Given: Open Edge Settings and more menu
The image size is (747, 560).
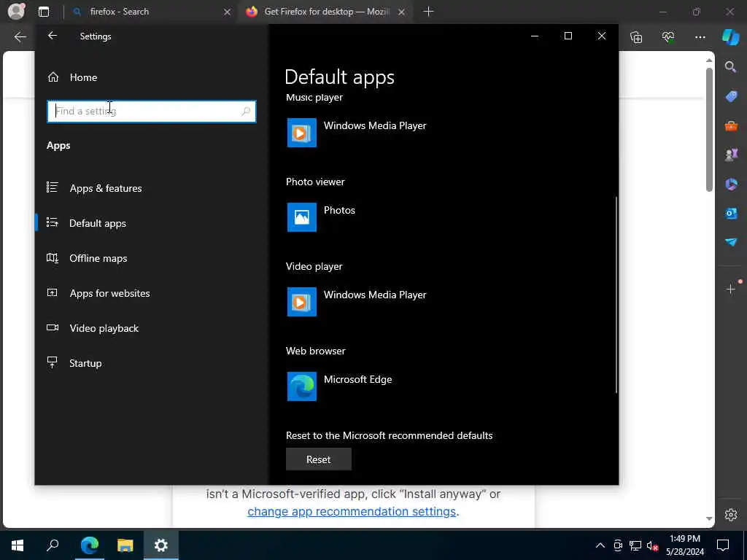Looking at the screenshot, I should click(700, 37).
